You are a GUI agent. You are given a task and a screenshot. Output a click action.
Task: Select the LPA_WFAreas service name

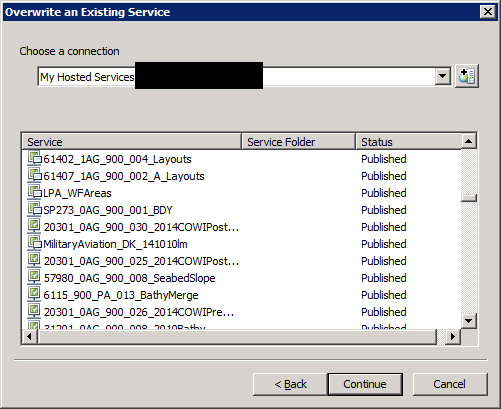[77, 193]
